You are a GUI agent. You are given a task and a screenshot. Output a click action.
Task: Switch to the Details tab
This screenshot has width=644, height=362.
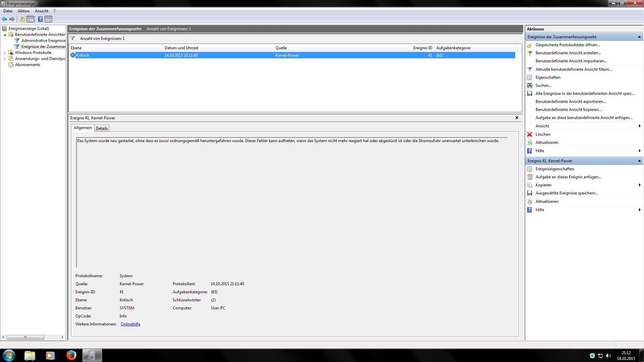(x=102, y=128)
